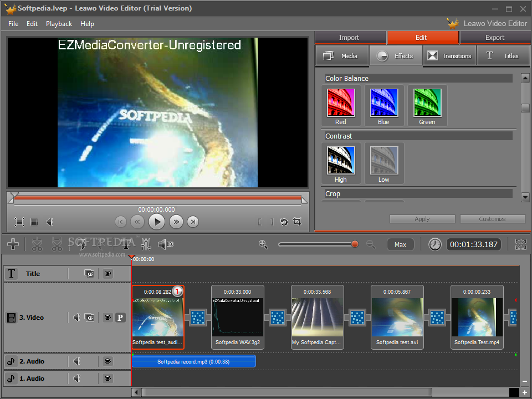
Task: Open the Transitions panel tab
Action: (450, 55)
